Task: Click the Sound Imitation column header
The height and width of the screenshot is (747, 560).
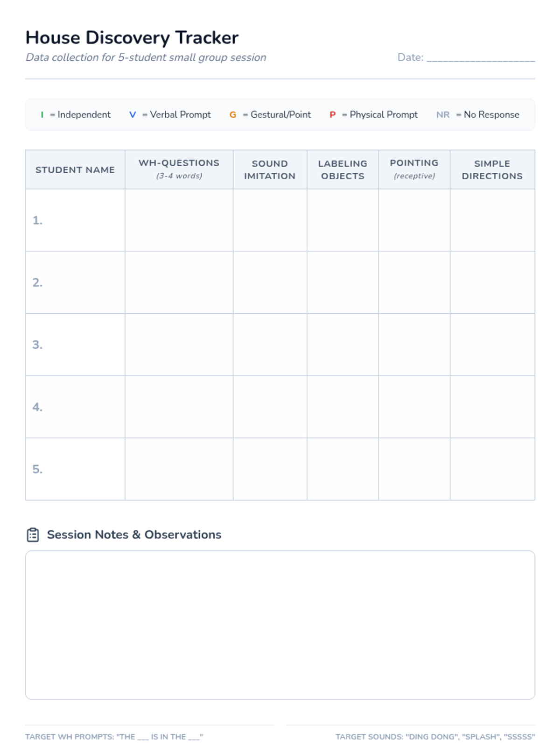Action: point(270,169)
